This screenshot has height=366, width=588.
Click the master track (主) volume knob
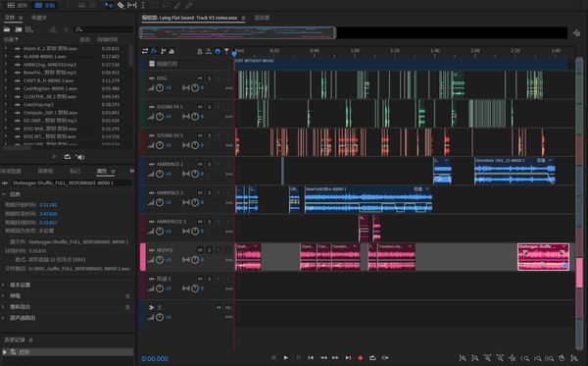click(160, 317)
